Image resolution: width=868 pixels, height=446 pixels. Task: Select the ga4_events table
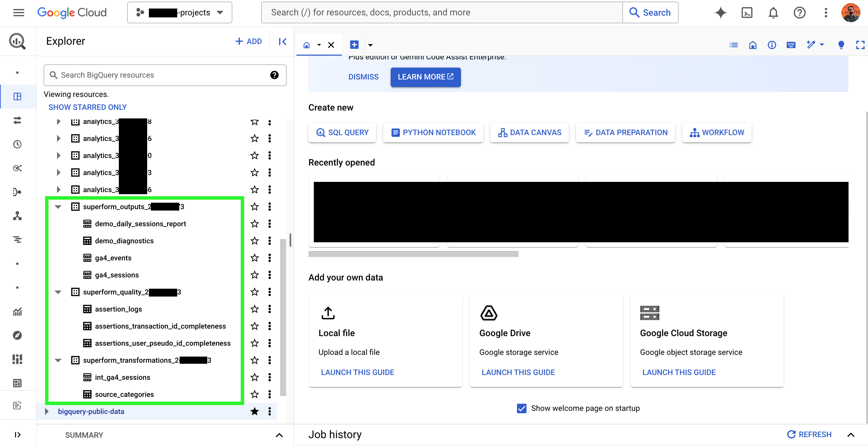point(113,258)
